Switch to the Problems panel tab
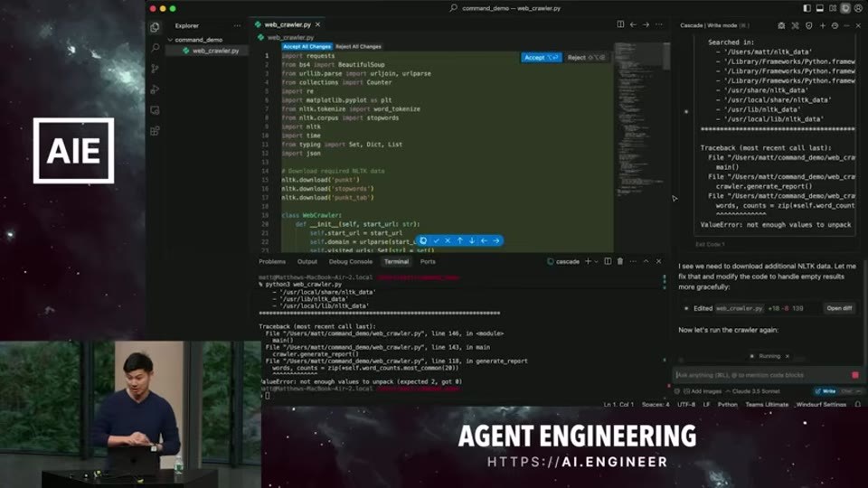 click(x=272, y=262)
